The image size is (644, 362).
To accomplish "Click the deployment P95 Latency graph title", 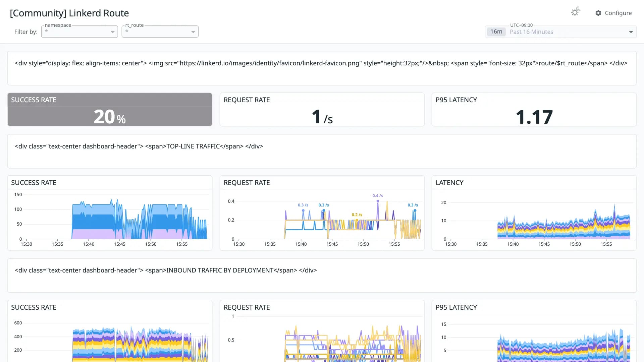I will pos(456,307).
